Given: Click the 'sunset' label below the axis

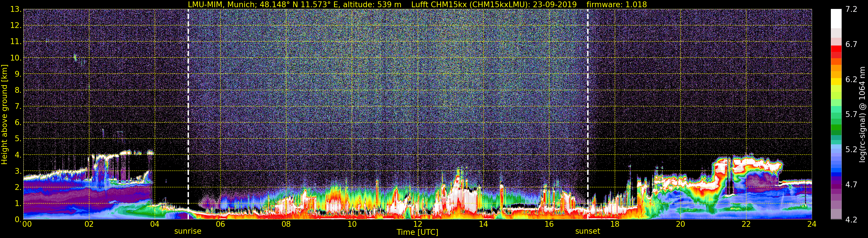Looking at the screenshot, I should tap(588, 231).
